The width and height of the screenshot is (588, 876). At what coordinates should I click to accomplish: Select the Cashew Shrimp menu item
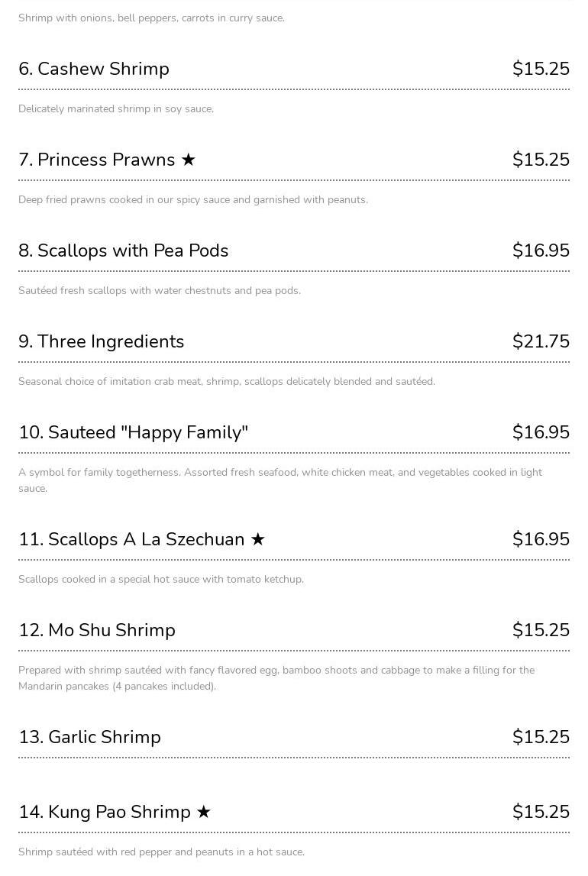click(x=94, y=69)
